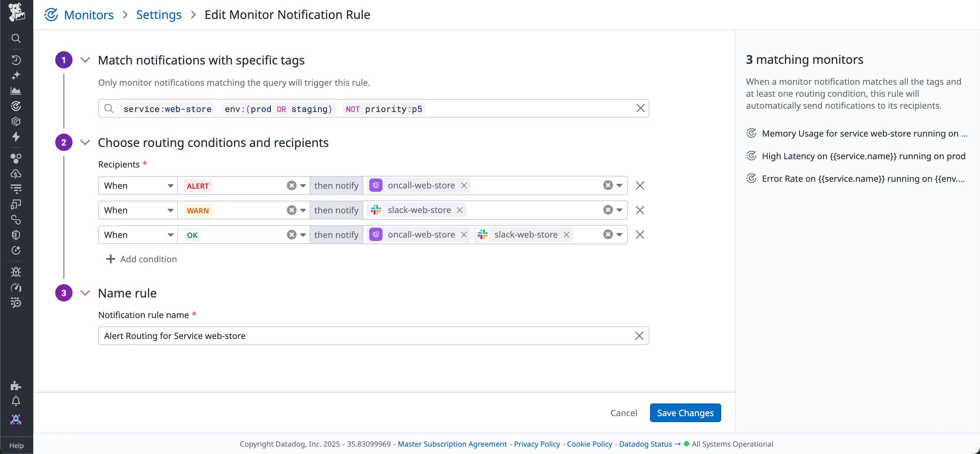Open the sidebar search icon
The height and width of the screenshot is (454, 980).
(x=16, y=39)
